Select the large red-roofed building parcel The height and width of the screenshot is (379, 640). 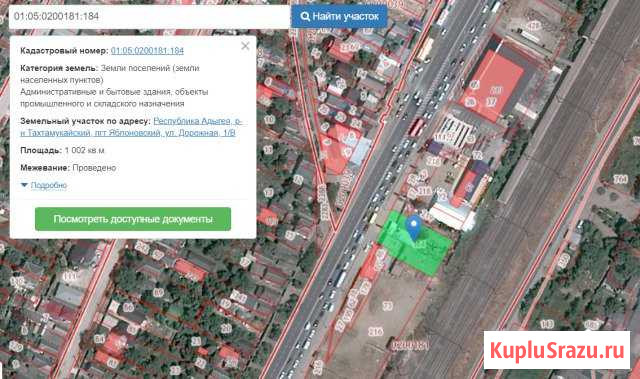coord(493,85)
